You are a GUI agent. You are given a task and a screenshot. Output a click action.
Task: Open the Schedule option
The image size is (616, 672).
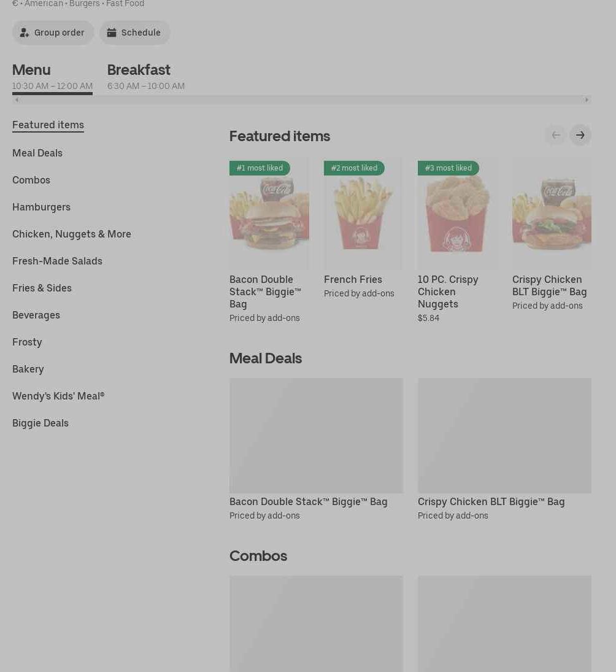134,33
